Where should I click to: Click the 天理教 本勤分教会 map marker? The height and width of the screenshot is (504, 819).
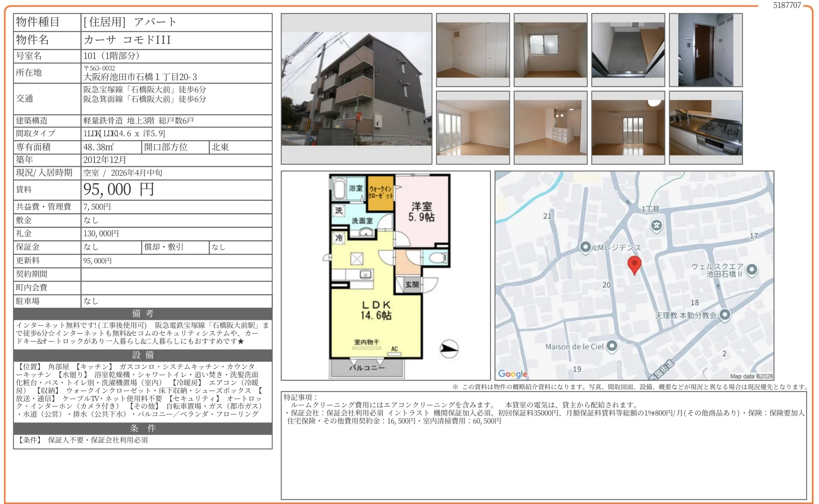725,315
